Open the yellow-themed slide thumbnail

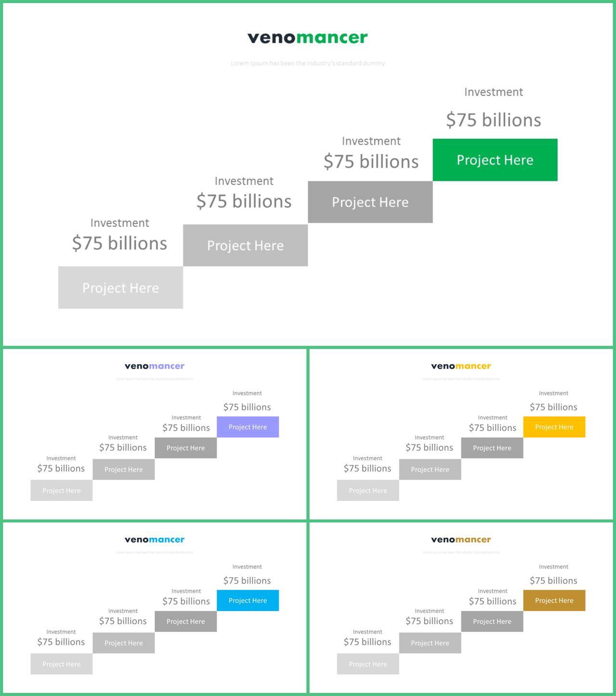click(x=461, y=434)
